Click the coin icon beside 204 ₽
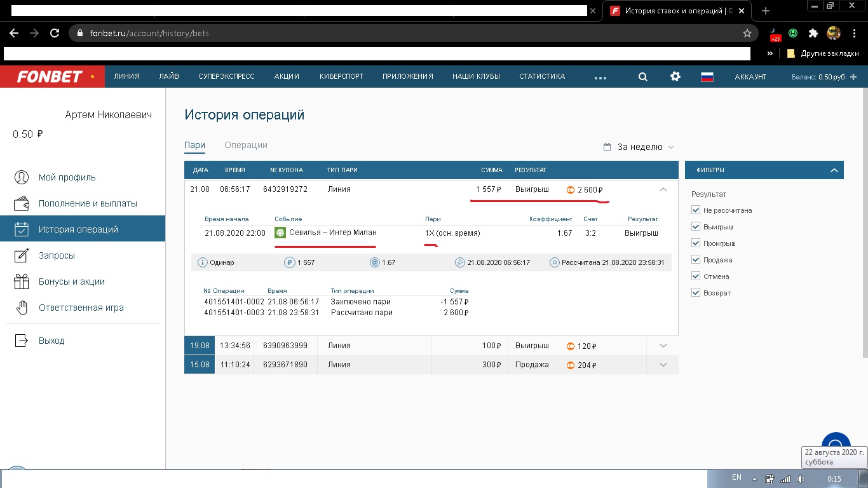 570,365
